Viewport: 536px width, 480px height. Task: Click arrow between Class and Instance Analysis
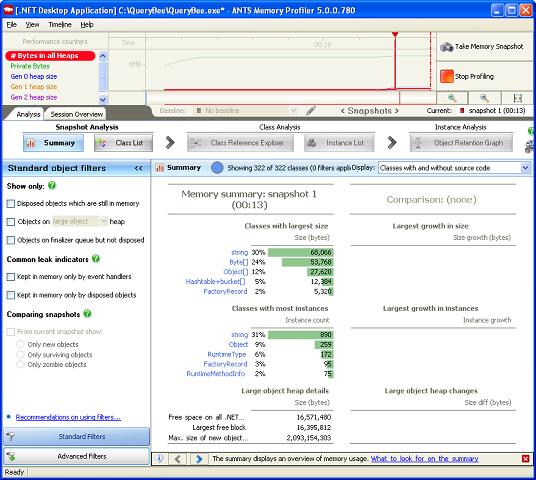coord(392,143)
